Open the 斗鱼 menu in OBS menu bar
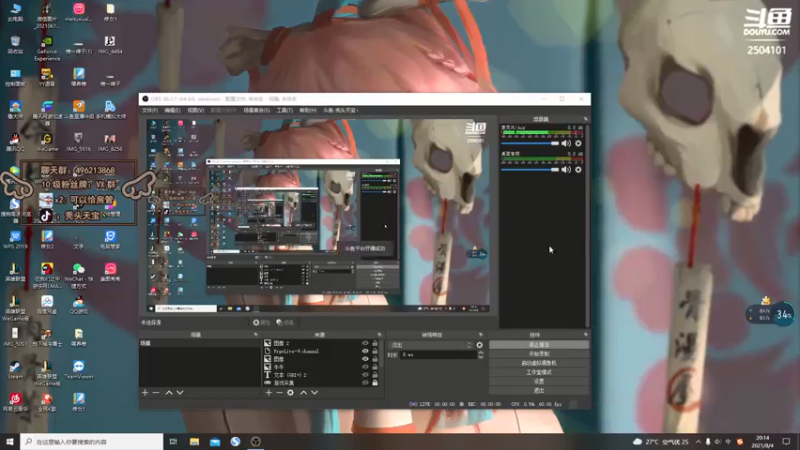 [340, 110]
